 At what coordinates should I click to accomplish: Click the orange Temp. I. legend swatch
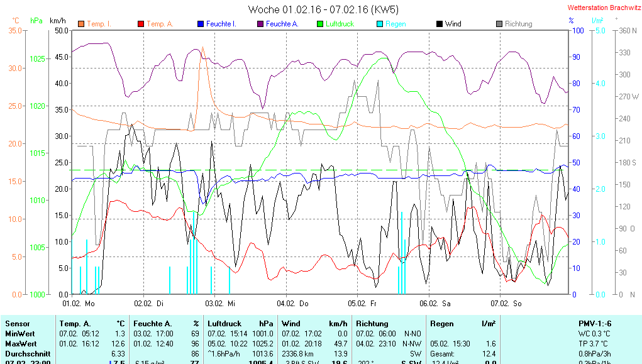coord(80,24)
